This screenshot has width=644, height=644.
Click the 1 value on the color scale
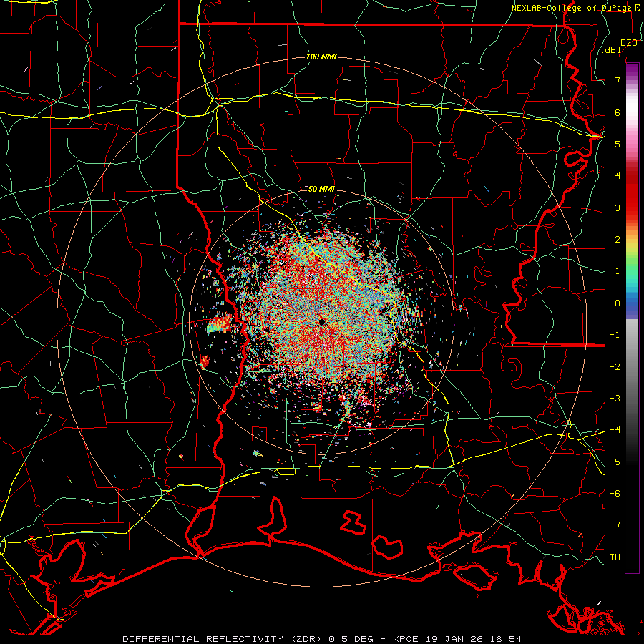pyautogui.click(x=618, y=271)
